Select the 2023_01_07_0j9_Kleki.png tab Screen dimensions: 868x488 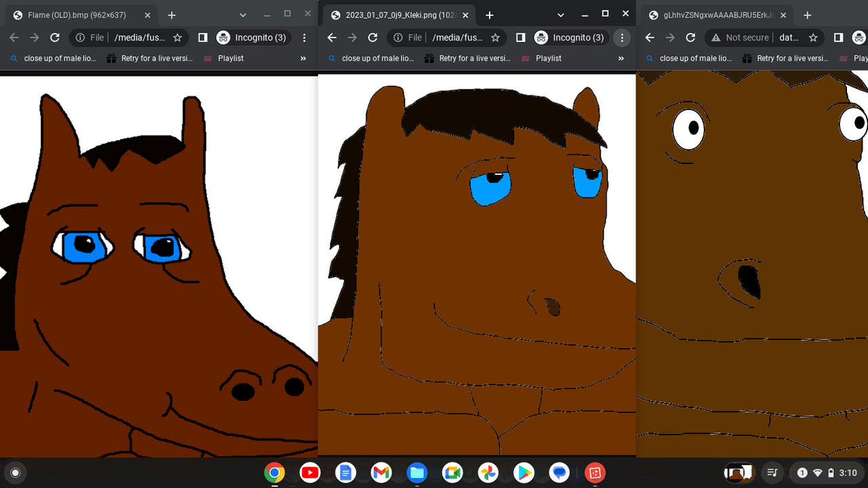pyautogui.click(x=400, y=15)
